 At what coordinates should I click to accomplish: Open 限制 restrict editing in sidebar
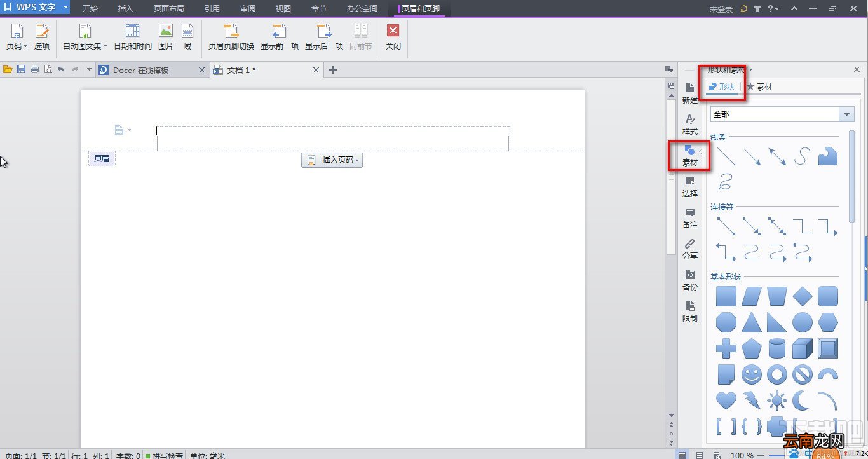(690, 312)
